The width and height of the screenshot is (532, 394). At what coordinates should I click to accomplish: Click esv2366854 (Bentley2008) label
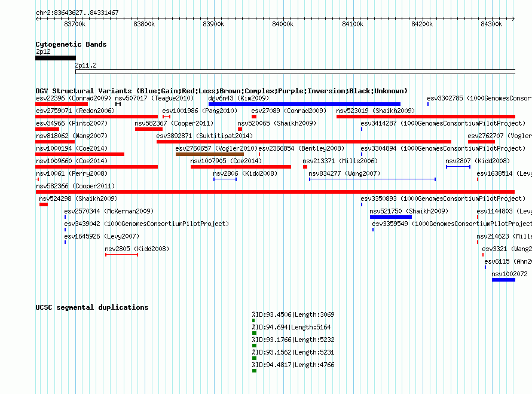pos(301,148)
